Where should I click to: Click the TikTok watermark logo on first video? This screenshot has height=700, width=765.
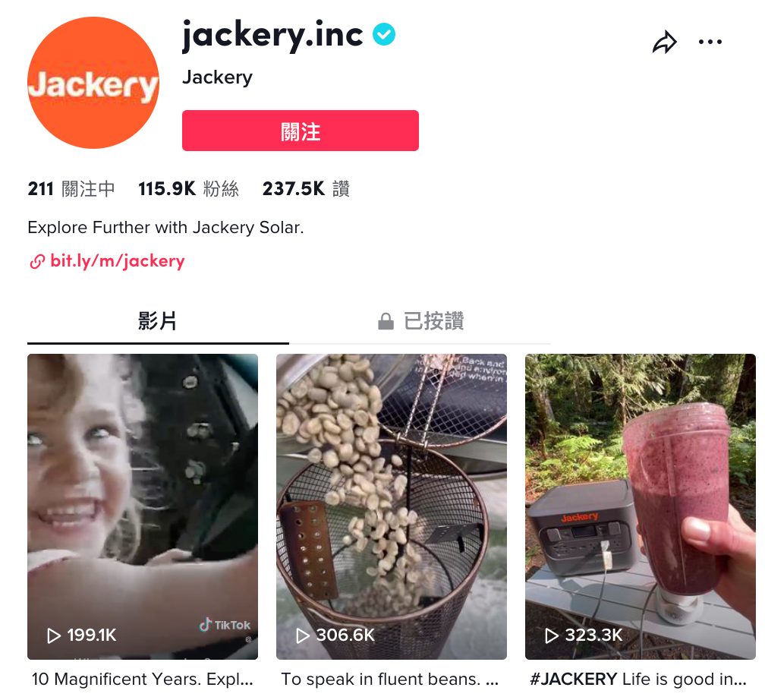(x=225, y=625)
